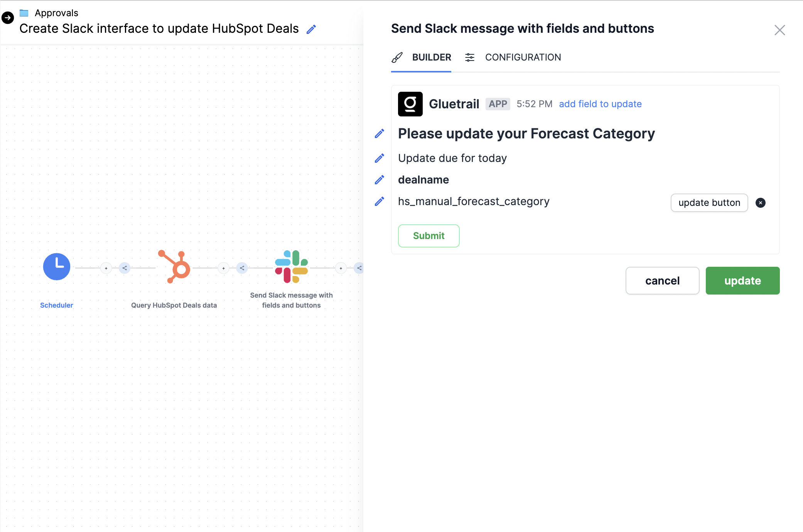The image size is (803, 532).
Task: Edit the Forecast Category heading text
Action: (380, 134)
